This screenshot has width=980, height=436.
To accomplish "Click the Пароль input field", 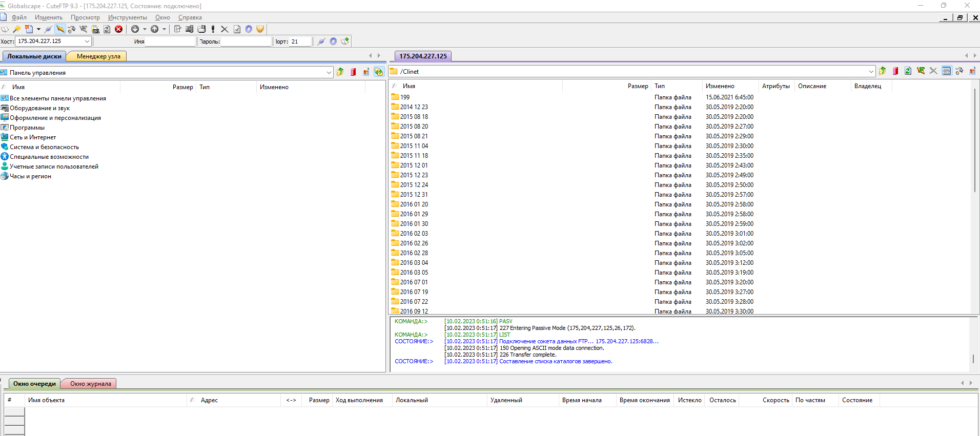I will (x=246, y=41).
